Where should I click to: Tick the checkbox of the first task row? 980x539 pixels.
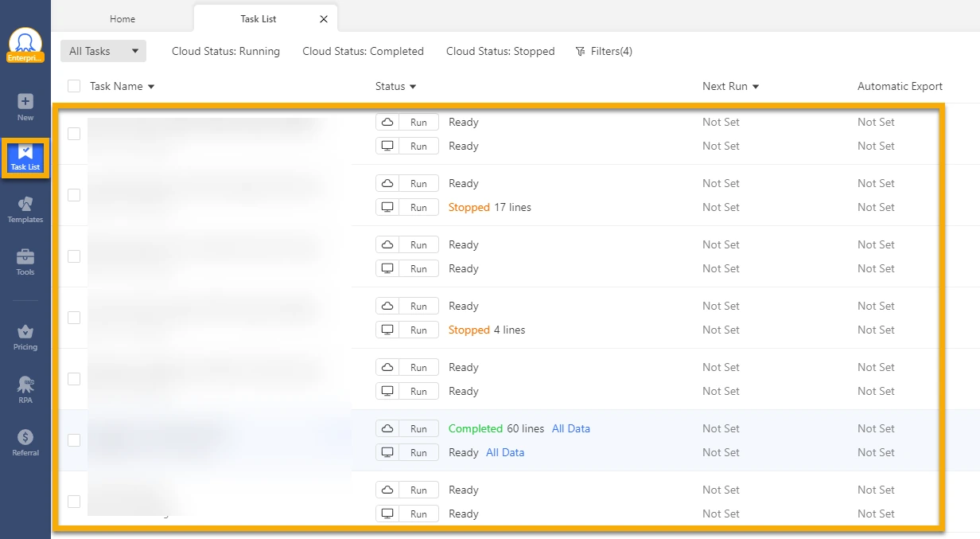(74, 134)
